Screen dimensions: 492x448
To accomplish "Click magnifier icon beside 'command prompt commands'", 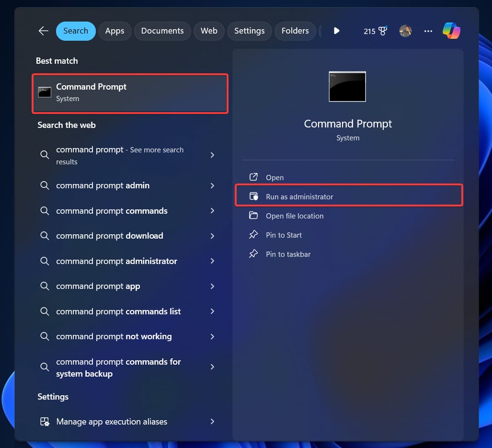I will tap(45, 210).
